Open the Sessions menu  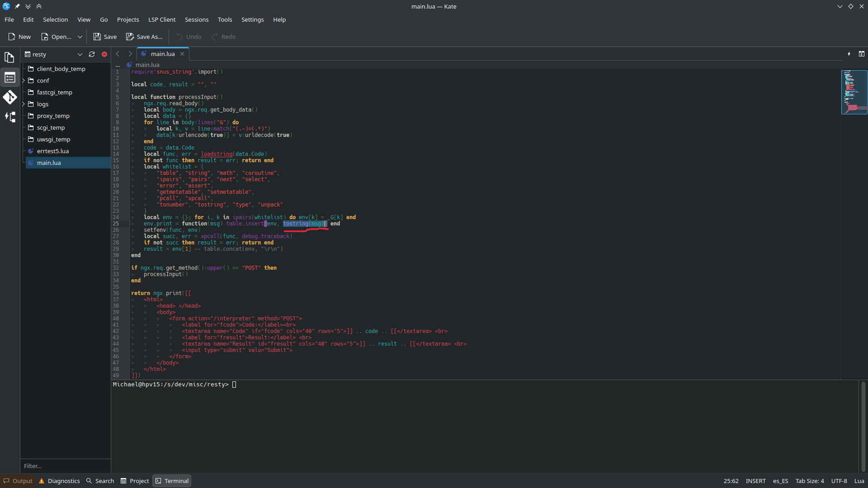click(x=197, y=19)
